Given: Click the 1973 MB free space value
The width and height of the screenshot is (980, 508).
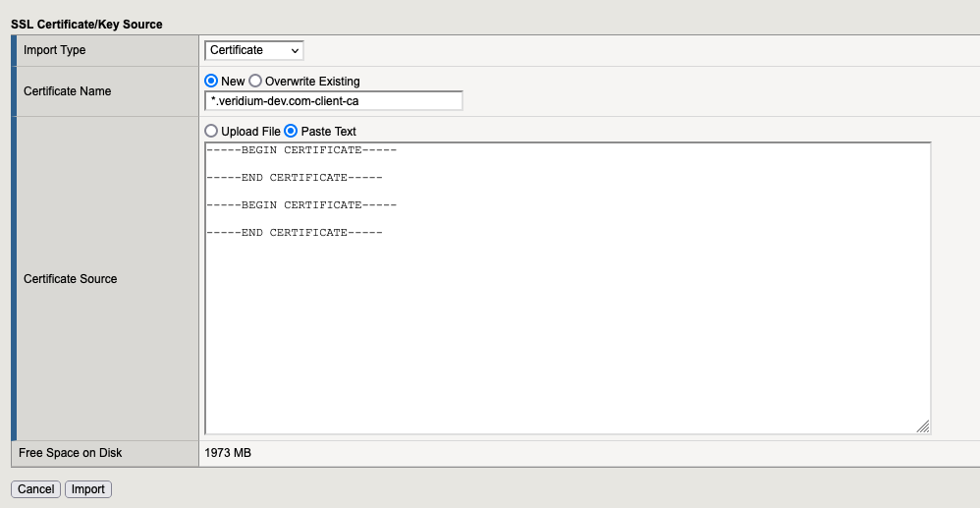Looking at the screenshot, I should coord(228,453).
